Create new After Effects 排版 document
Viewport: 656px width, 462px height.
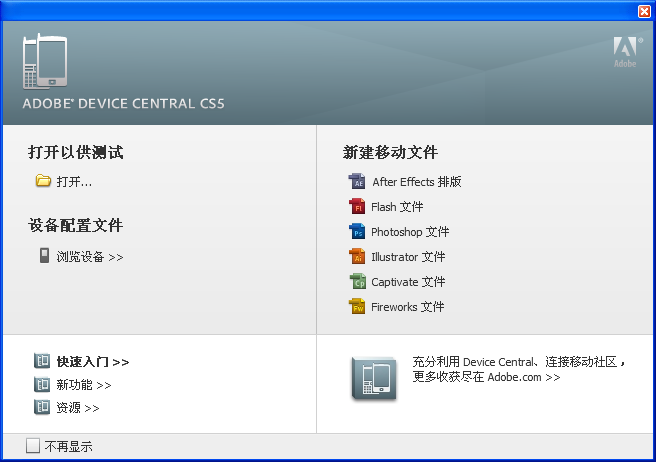(x=417, y=182)
